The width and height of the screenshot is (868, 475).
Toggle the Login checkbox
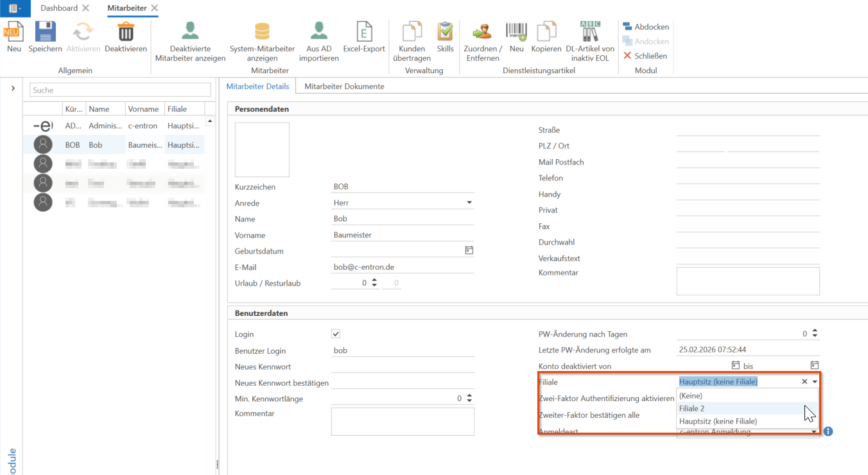[336, 334]
